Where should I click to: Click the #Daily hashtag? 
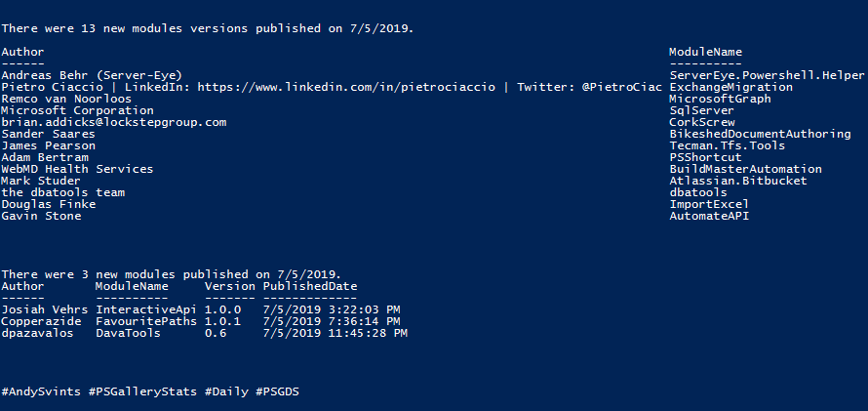pos(226,391)
